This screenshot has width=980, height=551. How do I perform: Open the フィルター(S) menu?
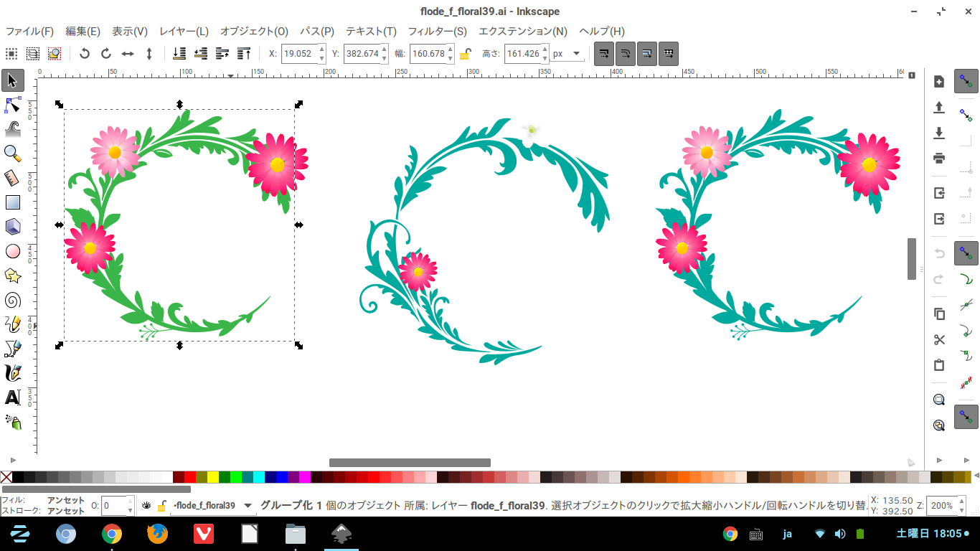pyautogui.click(x=437, y=32)
